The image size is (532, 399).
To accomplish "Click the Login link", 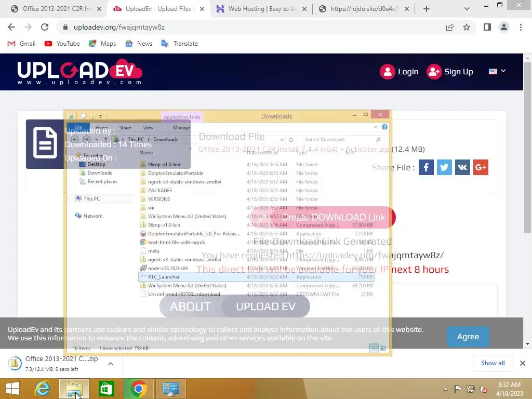I will [400, 72].
